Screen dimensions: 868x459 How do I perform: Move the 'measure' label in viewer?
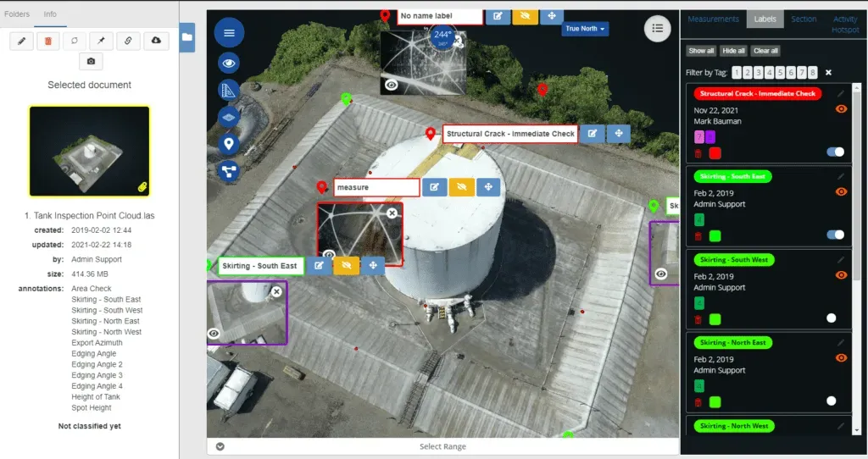pos(488,187)
